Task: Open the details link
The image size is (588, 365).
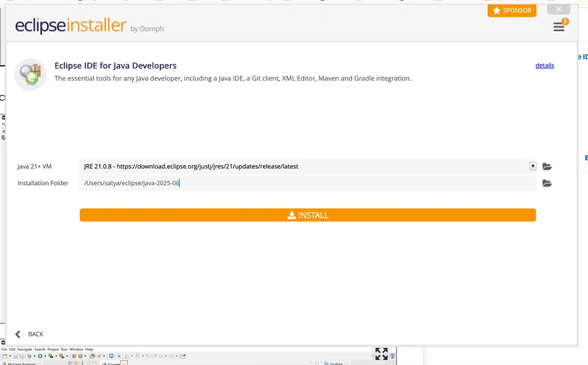Action: point(544,65)
